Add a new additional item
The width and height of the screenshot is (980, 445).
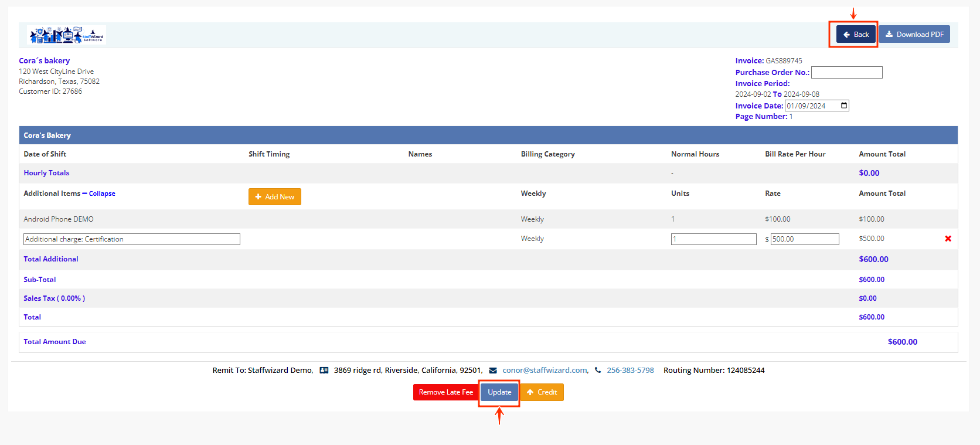click(274, 197)
